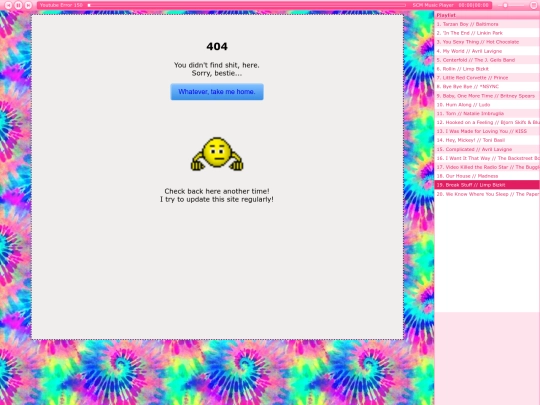This screenshot has height=405, width=540.
Task: Play Little Red Corvette // Prince
Action: coord(487,78)
